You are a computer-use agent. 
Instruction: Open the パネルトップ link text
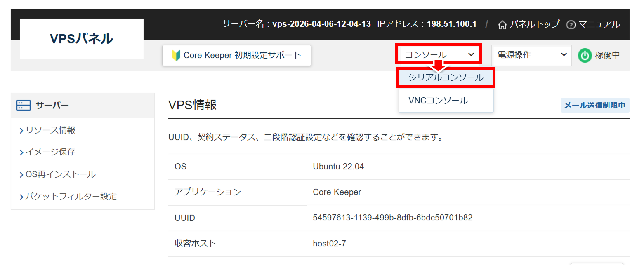pos(535,24)
